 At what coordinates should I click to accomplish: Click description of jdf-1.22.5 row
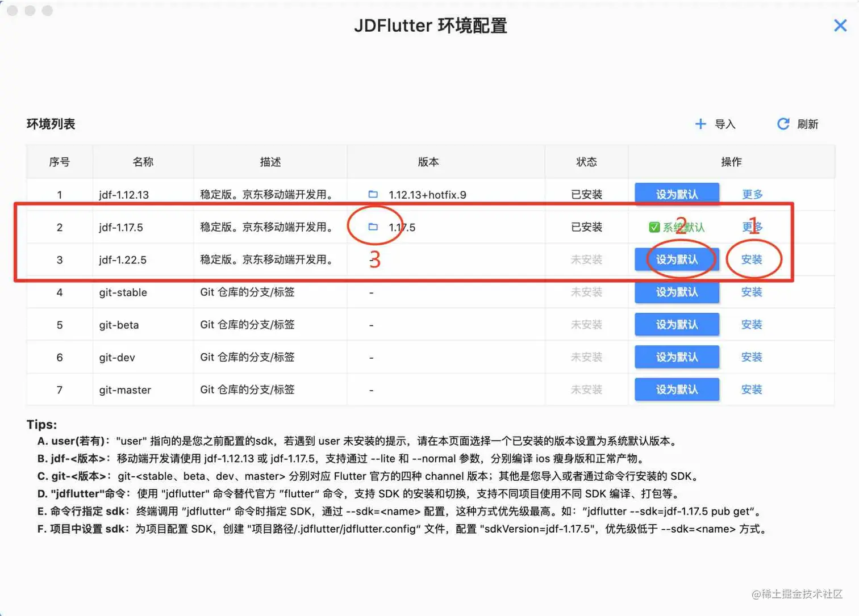[x=266, y=259]
